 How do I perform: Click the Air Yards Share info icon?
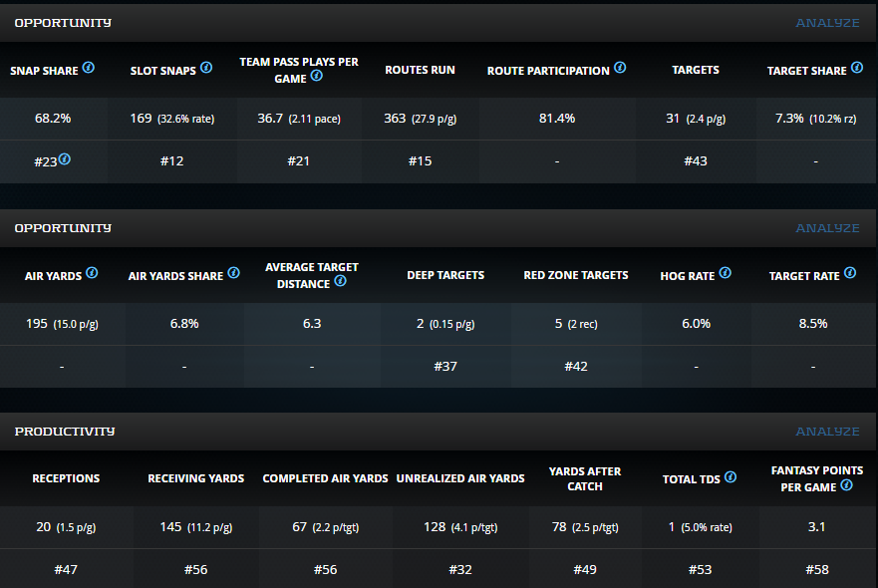coord(233,273)
